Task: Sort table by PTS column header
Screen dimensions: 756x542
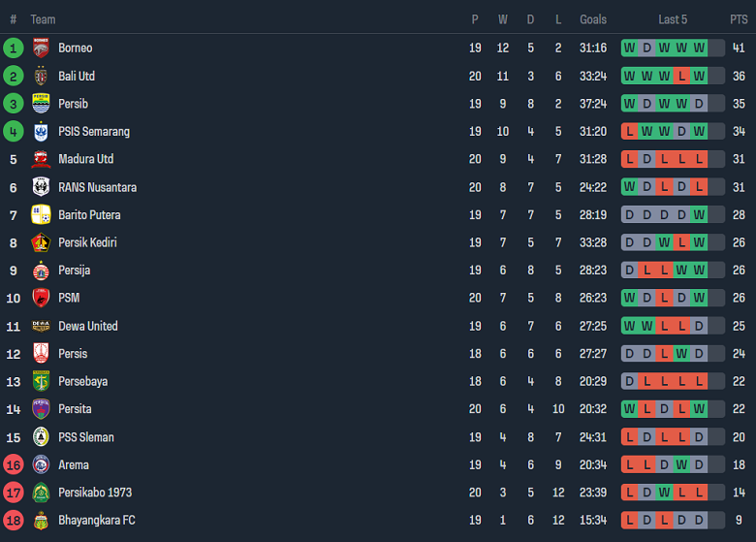Action: tap(739, 19)
